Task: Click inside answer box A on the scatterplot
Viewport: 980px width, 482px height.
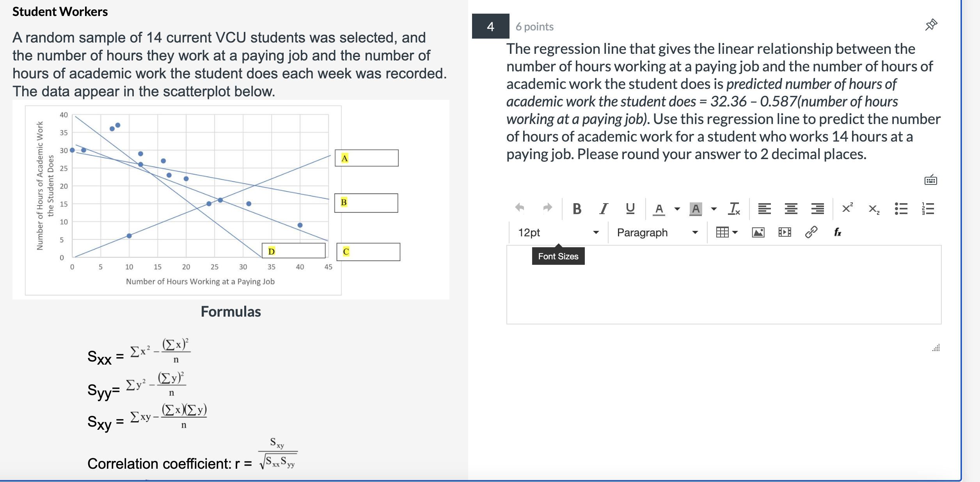Action: pos(367,158)
